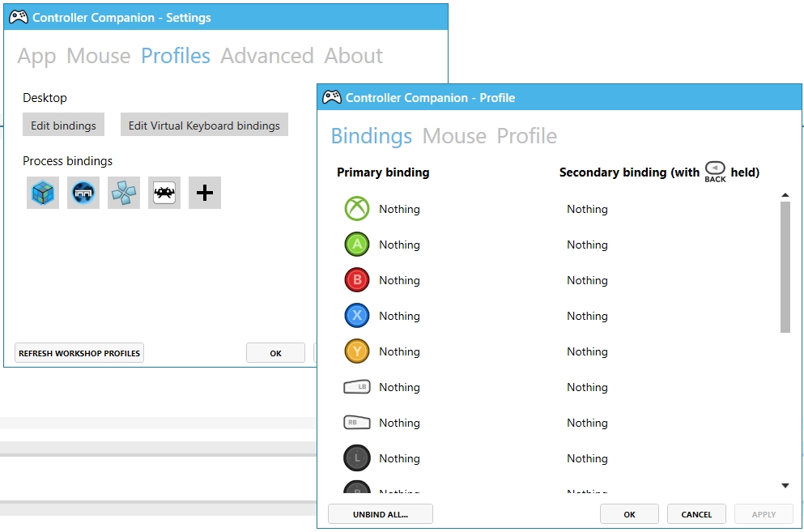Switch to the Mouse tab in Profile window

pyautogui.click(x=453, y=136)
